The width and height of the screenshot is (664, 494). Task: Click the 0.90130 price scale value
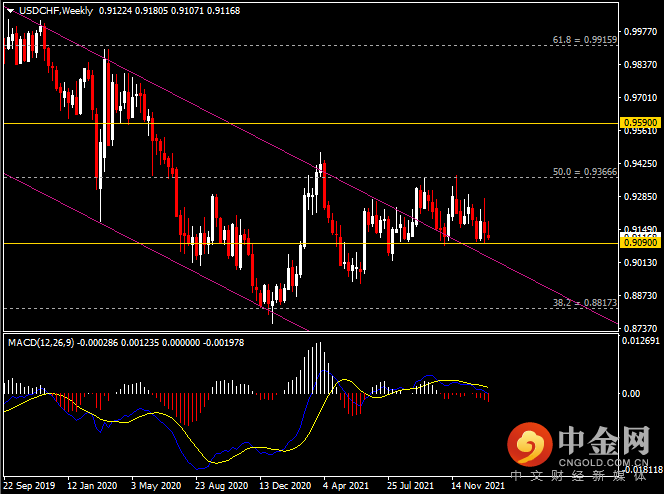[641, 263]
